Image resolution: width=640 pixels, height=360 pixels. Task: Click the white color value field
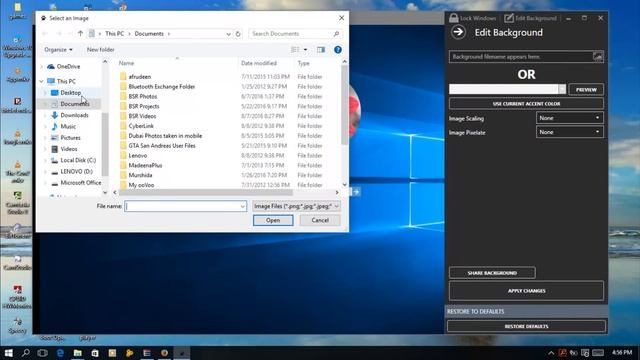coord(504,89)
